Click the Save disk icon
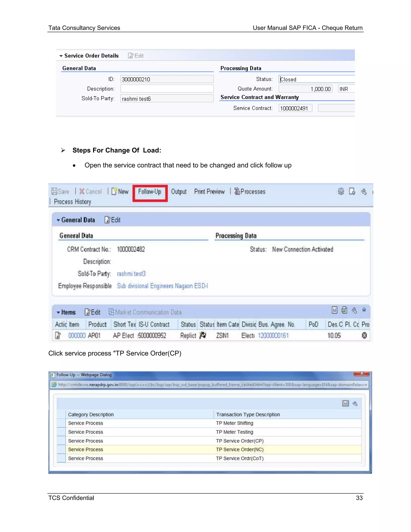 (54, 191)
